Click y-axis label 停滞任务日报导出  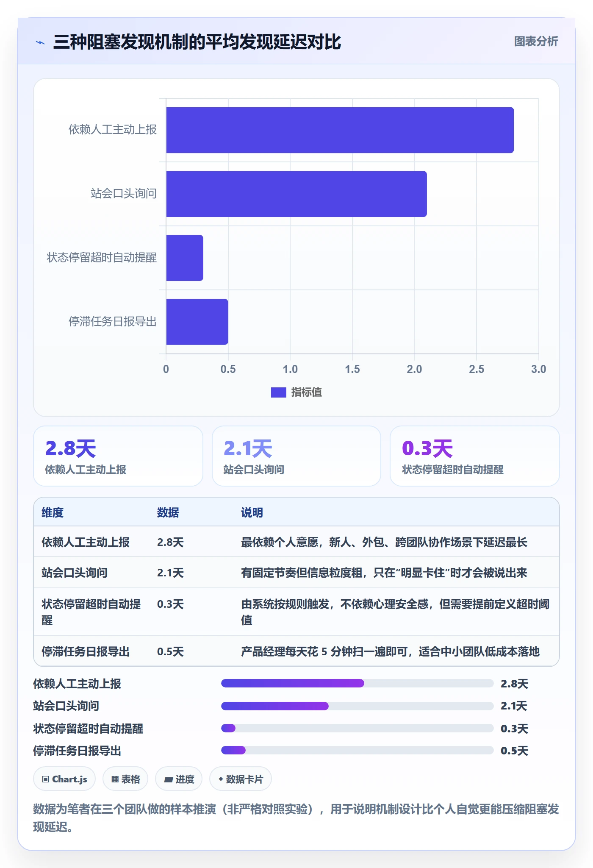pyautogui.click(x=113, y=322)
